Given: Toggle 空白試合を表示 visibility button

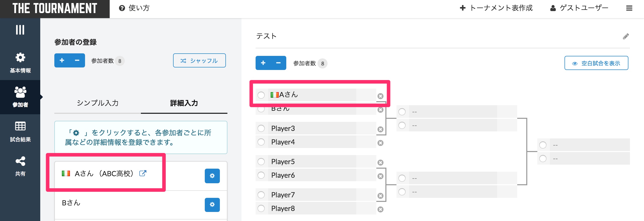Looking at the screenshot, I should (x=596, y=63).
